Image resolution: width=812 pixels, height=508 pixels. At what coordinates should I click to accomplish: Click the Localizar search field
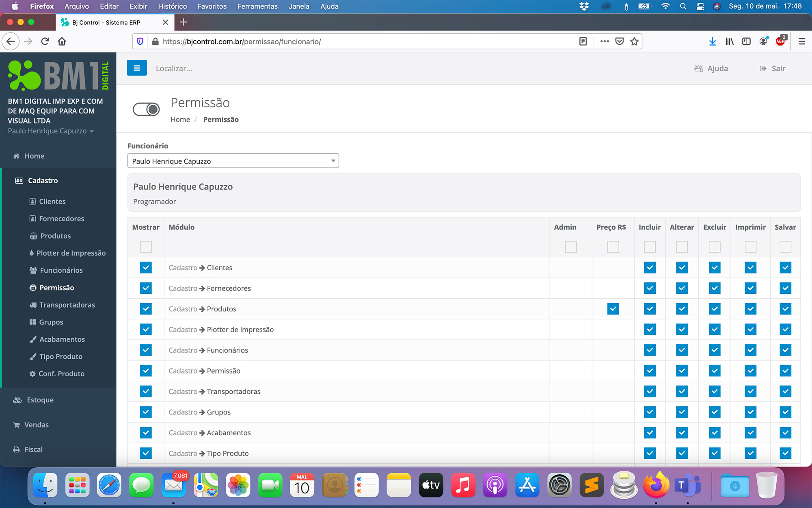(x=174, y=68)
